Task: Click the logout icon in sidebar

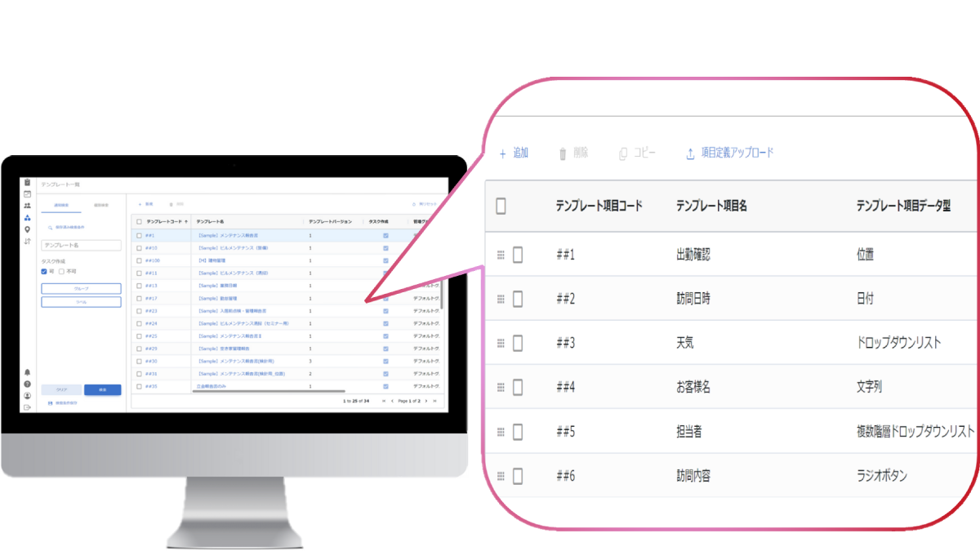Action: tap(27, 407)
